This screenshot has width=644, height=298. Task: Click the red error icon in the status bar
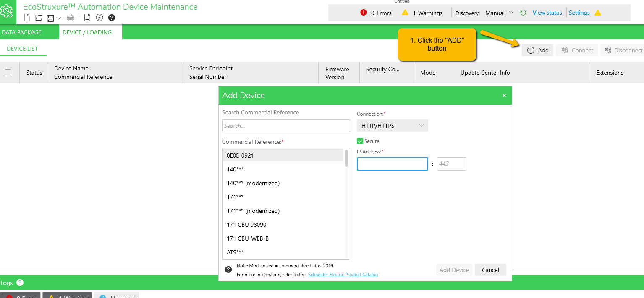364,13
